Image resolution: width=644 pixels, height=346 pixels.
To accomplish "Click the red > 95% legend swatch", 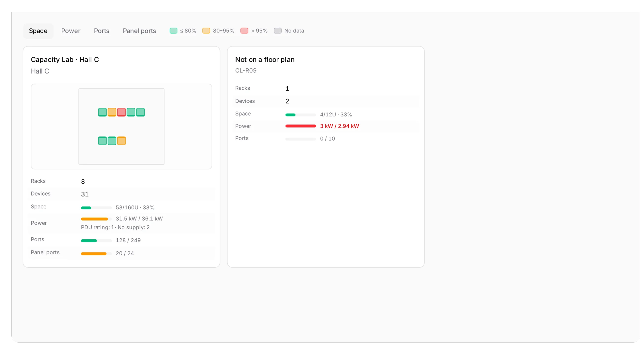I will click(x=244, y=31).
